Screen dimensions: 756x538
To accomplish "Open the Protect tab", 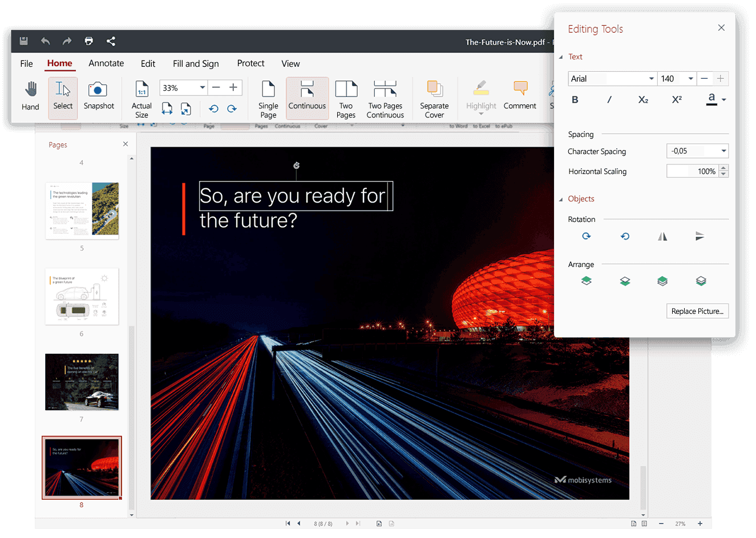I will [x=250, y=63].
